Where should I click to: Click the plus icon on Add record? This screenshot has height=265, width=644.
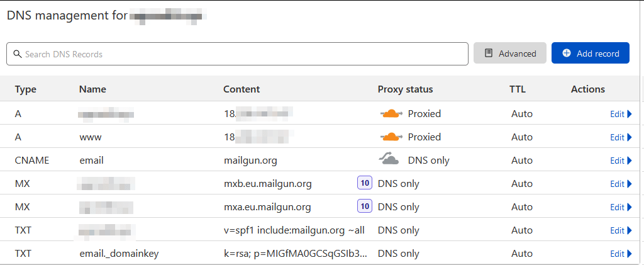pos(567,54)
